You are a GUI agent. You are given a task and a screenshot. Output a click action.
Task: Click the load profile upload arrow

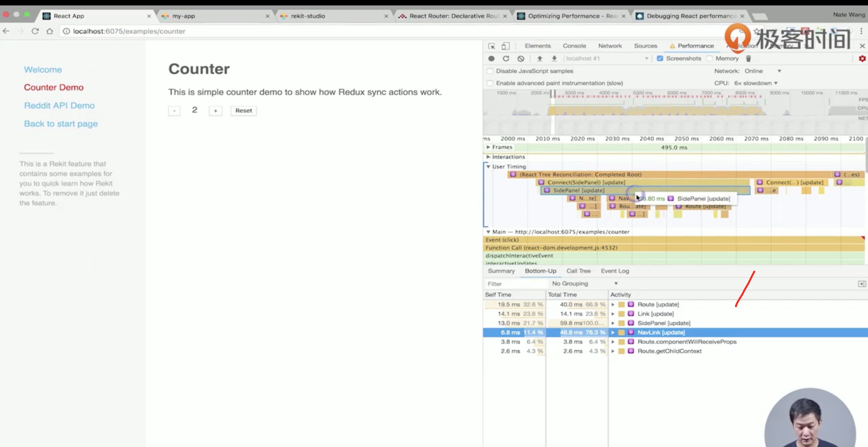(539, 59)
